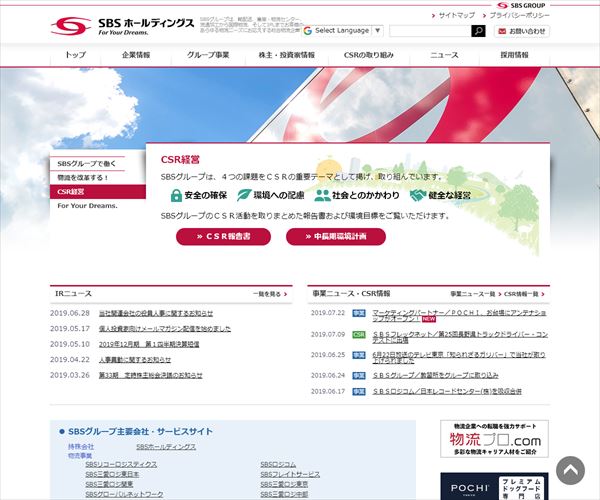Click the ＣＳＲ報告書 button

(223, 236)
